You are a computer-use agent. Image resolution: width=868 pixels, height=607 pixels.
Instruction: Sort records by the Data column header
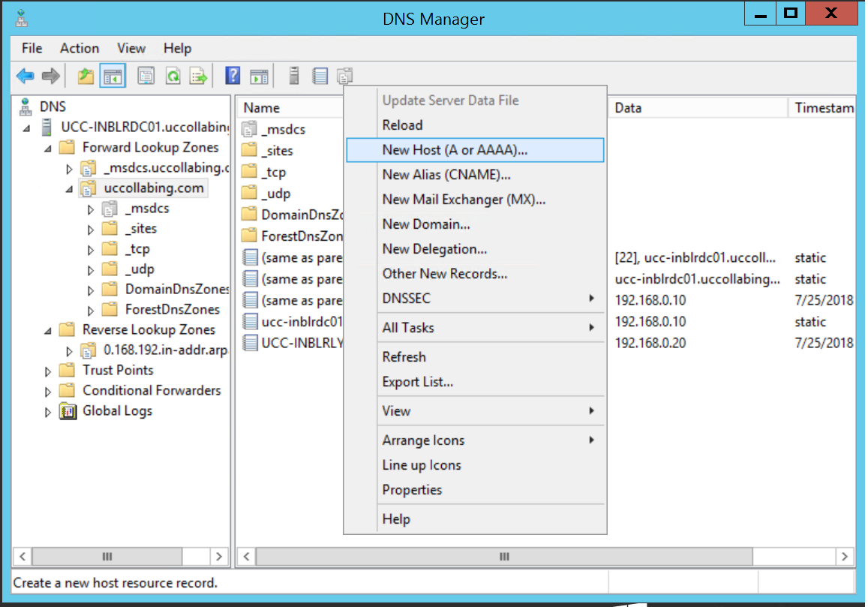click(x=698, y=108)
